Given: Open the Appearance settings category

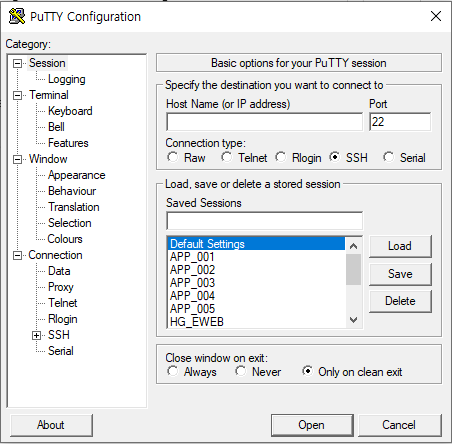Looking at the screenshot, I should [76, 175].
